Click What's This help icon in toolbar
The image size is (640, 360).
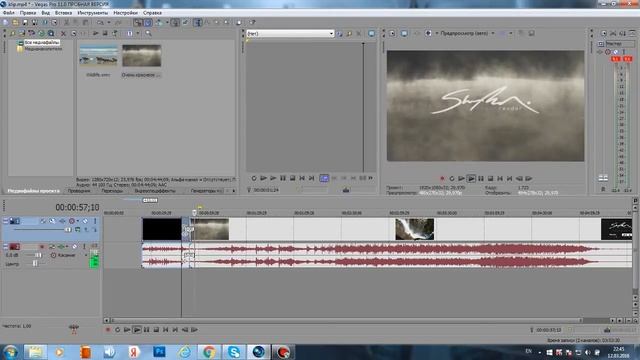point(253,22)
